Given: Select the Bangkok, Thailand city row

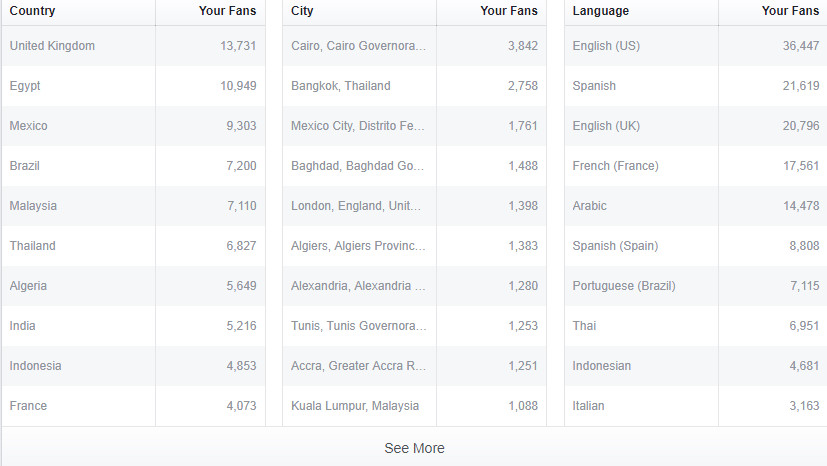Looking at the screenshot, I should click(341, 86).
